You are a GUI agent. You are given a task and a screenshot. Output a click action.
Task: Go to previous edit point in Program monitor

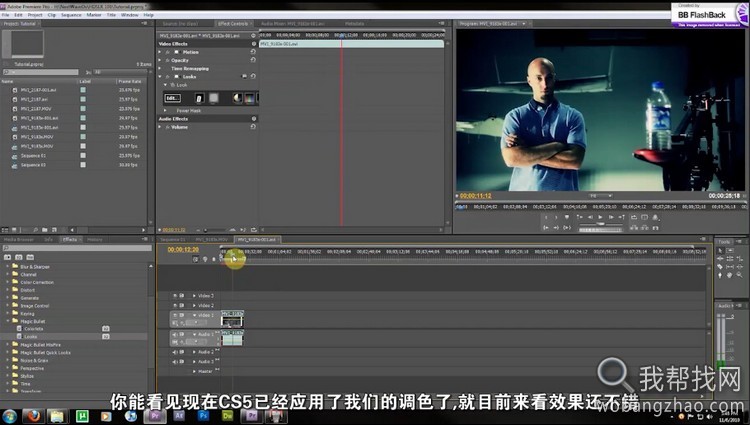580,217
